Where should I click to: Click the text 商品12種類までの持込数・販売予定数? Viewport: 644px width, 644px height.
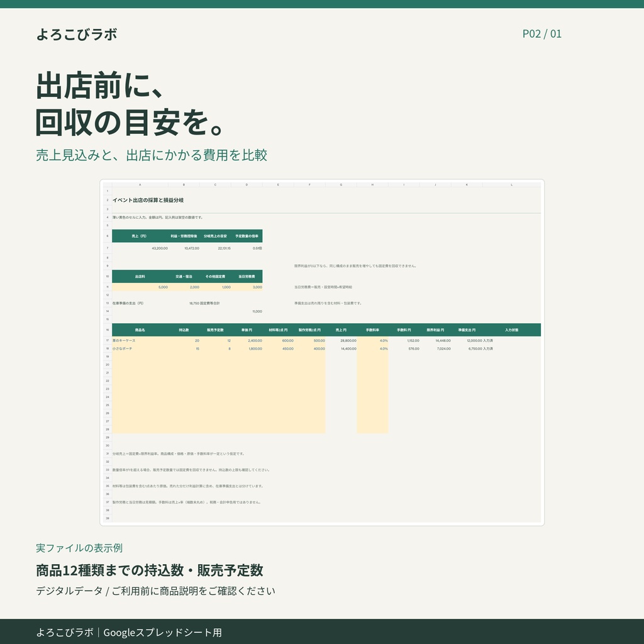point(150,570)
